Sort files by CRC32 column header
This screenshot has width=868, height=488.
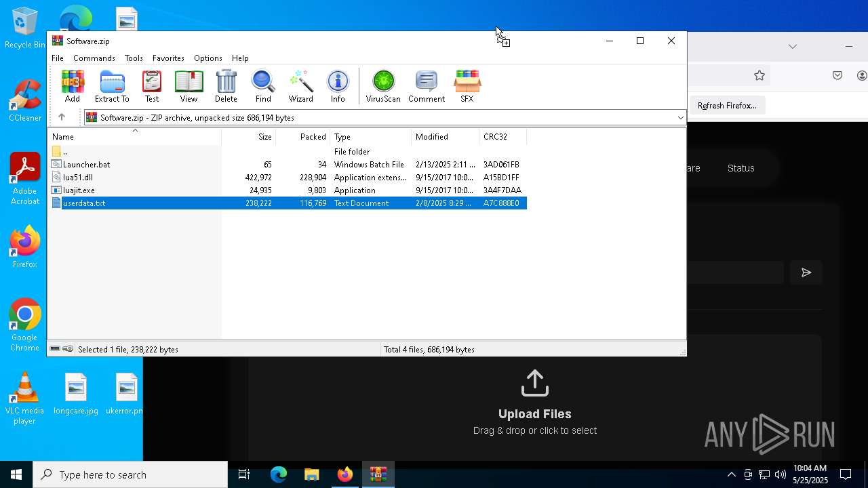[503, 136]
